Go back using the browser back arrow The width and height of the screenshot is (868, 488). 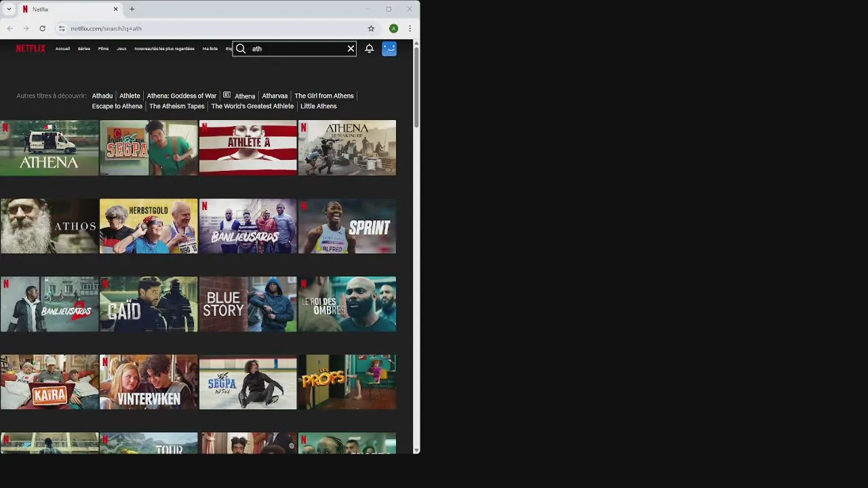pyautogui.click(x=9, y=28)
